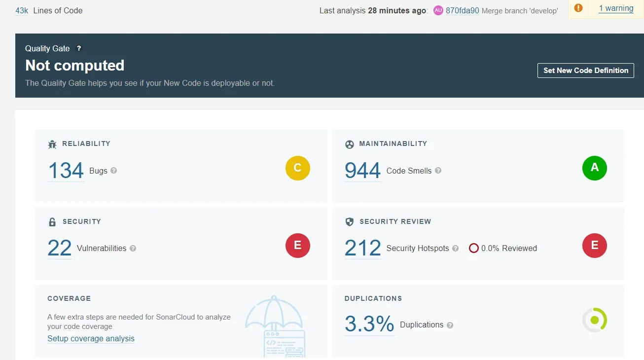The width and height of the screenshot is (644, 360).
Task: Open the 3.3% Duplications value
Action: 369,324
